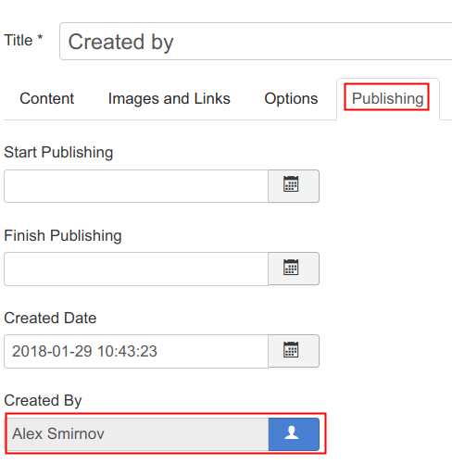452x476 pixels.
Task: Switch to the Content tab
Action: [x=46, y=99]
